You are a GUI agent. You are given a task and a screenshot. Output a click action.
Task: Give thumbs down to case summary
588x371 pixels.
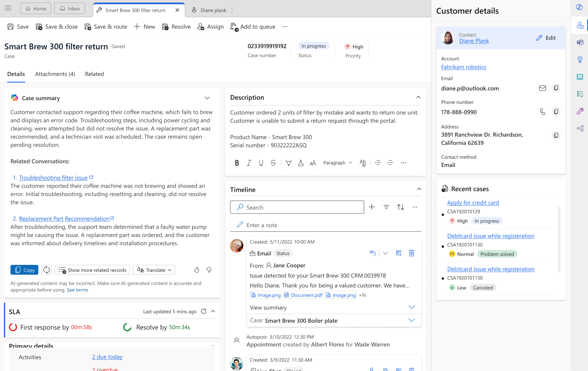click(x=209, y=270)
